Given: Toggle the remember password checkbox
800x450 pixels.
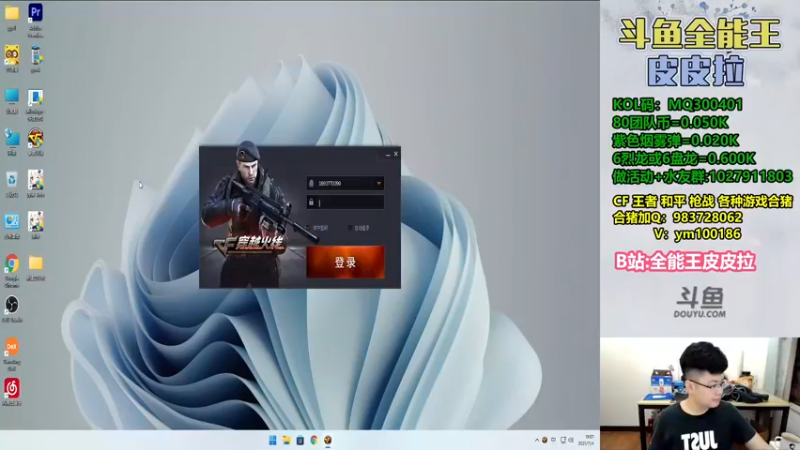Looking at the screenshot, I should [x=309, y=228].
